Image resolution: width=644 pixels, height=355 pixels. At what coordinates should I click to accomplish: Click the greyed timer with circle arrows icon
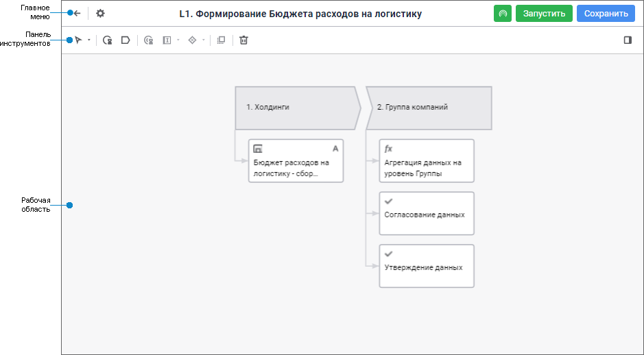point(149,40)
